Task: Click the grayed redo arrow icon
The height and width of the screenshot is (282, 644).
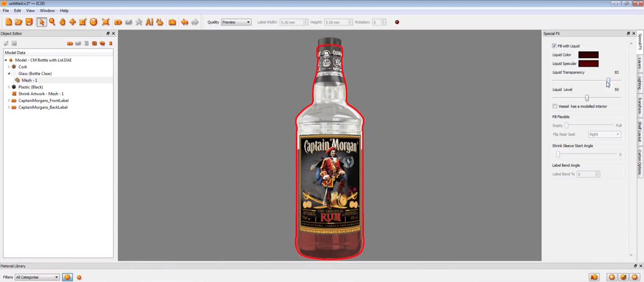Action: tap(195, 22)
